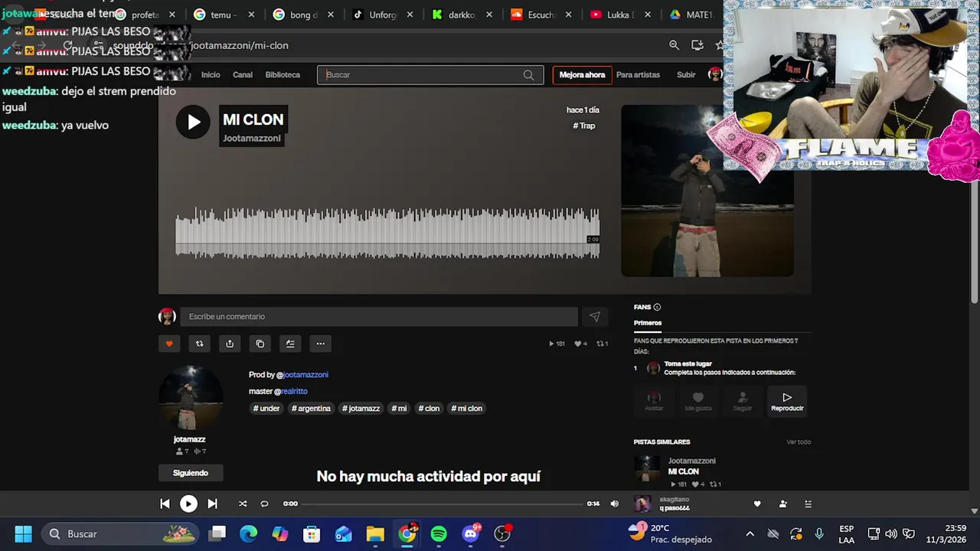This screenshot has height=551, width=980.
Task: Click 'Ver todo' for Pistas similares
Action: [x=798, y=442]
